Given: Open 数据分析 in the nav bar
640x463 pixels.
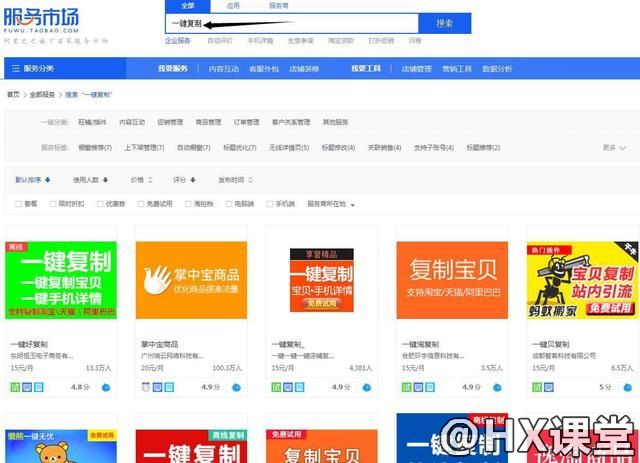Looking at the screenshot, I should point(497,69).
